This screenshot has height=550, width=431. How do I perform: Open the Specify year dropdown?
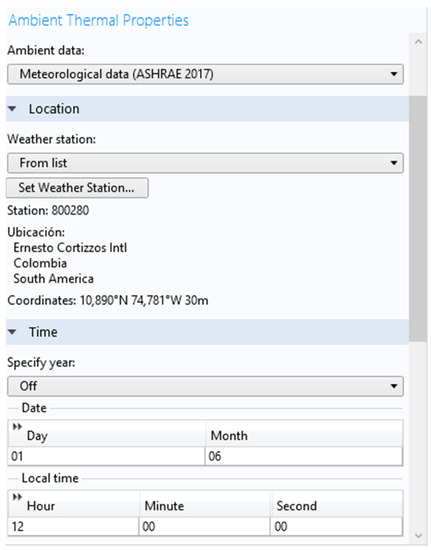tap(206, 386)
